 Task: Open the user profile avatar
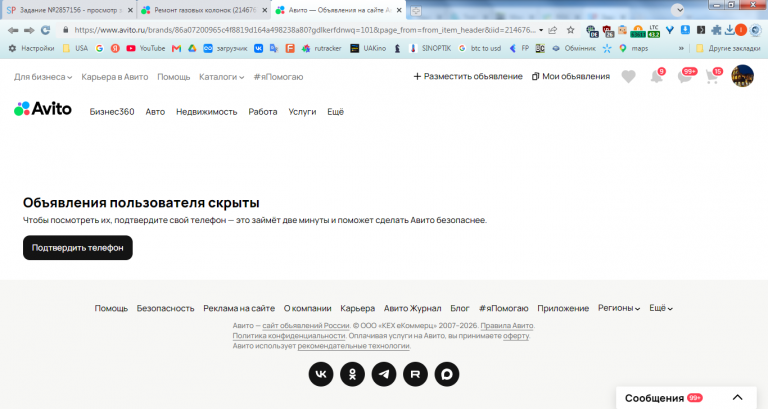pyautogui.click(x=743, y=76)
